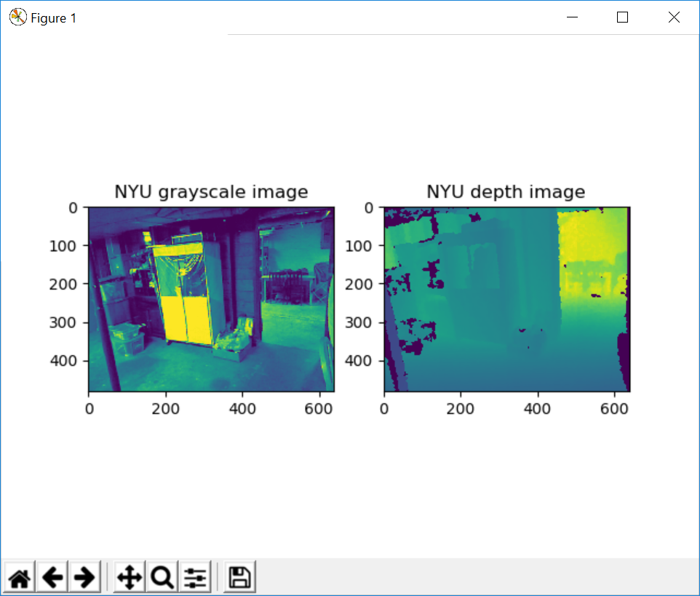Screen dimensions: 700x596
Task: Toggle the Pan/move arrows tool
Action: click(x=129, y=578)
